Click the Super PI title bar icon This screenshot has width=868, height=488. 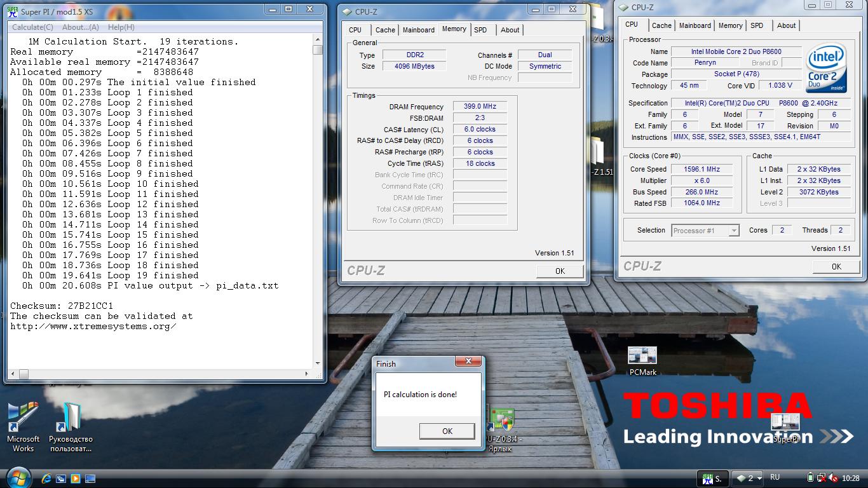click(x=13, y=11)
